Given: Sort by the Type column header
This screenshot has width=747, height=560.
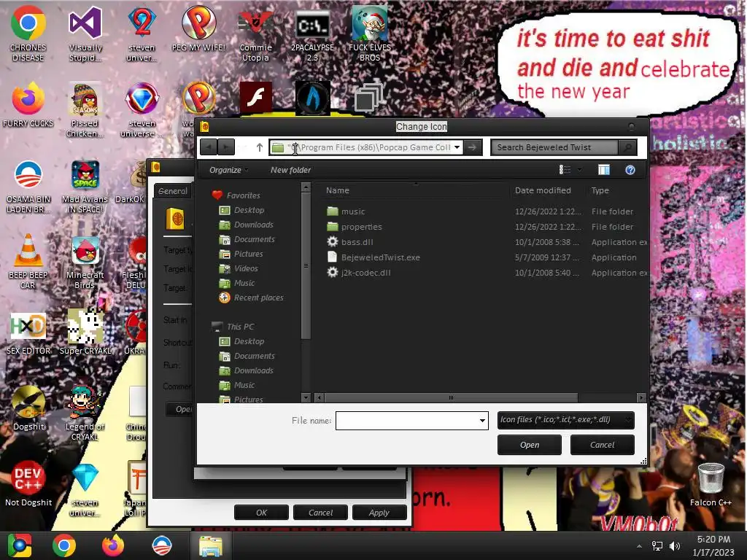Looking at the screenshot, I should click(x=600, y=190).
